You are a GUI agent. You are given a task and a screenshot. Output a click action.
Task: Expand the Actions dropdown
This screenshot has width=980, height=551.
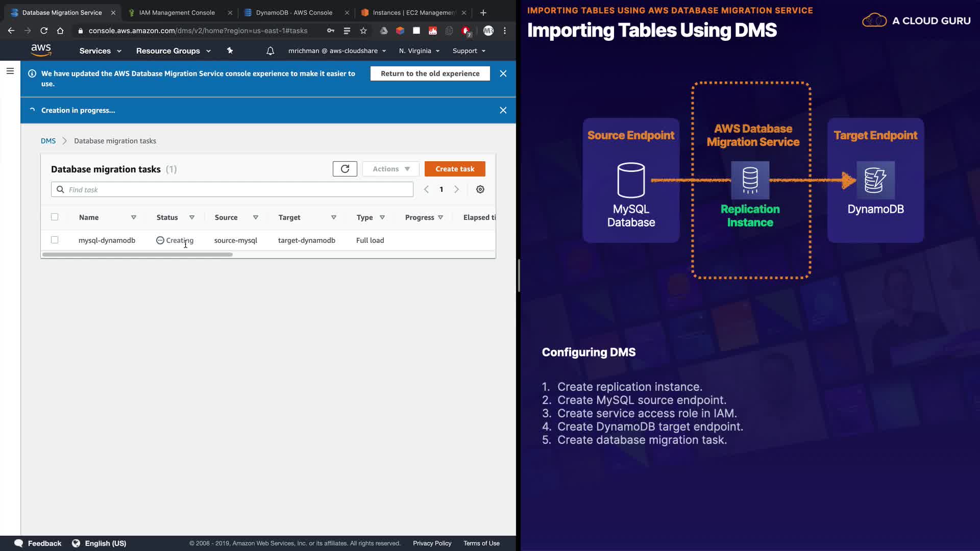tap(390, 169)
